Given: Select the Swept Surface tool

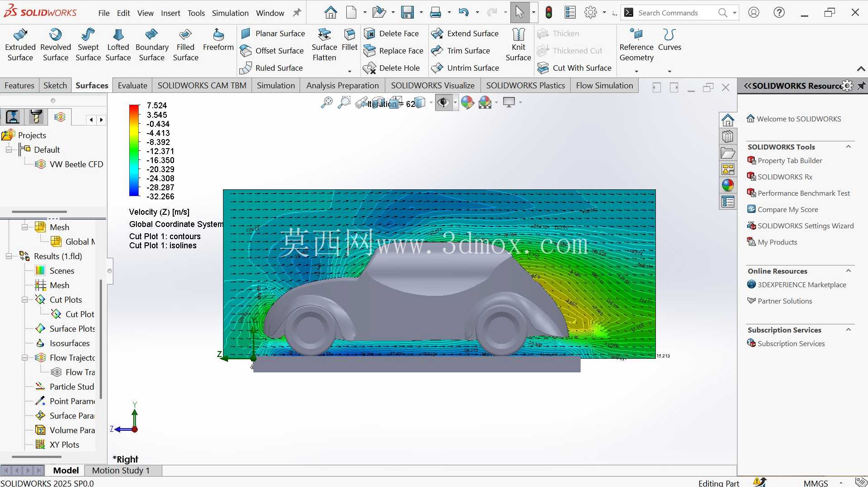Looking at the screenshot, I should [88, 45].
